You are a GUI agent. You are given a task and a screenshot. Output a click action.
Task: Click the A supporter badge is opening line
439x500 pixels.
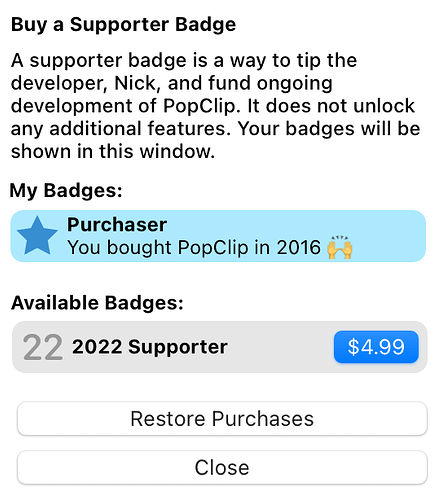(184, 61)
